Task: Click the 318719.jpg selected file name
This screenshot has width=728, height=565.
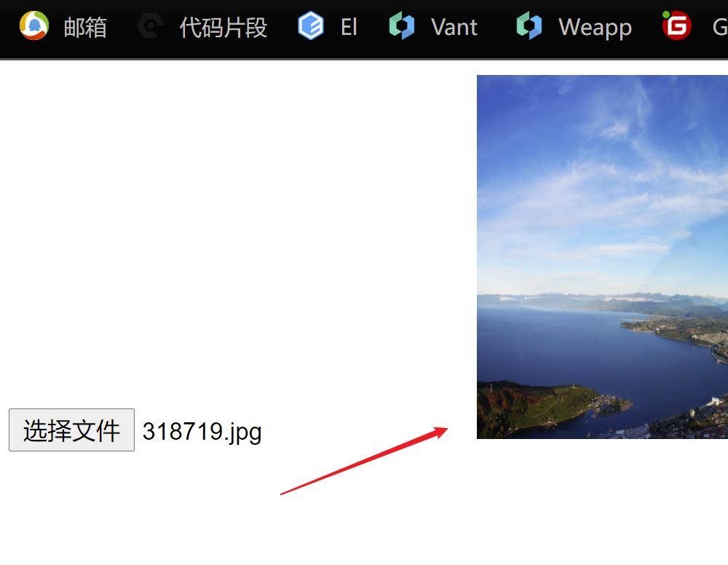Action: coord(202,432)
